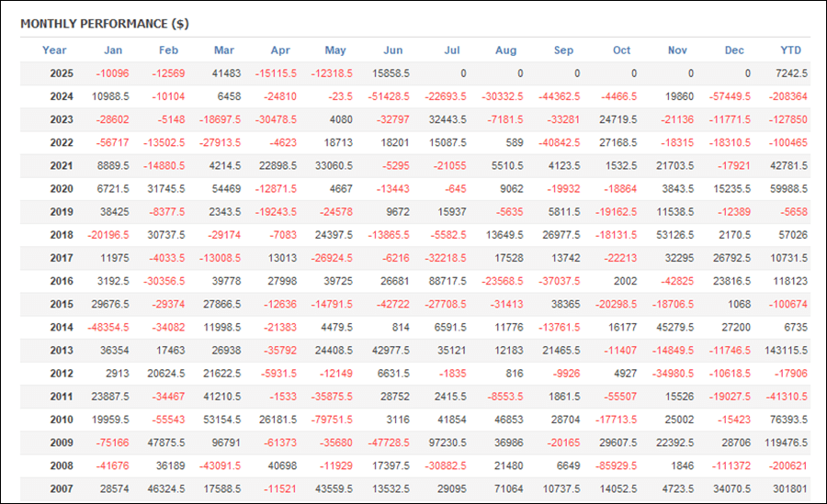Click the Monthly Performance ($) heading
Viewport: 827px width, 504px height.
[x=105, y=24]
